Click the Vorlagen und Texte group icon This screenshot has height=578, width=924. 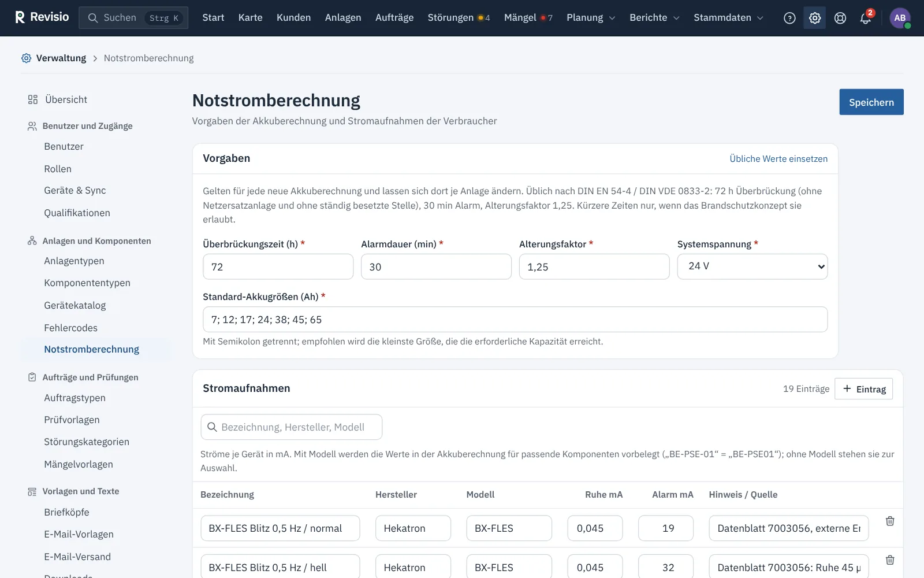coord(32,491)
